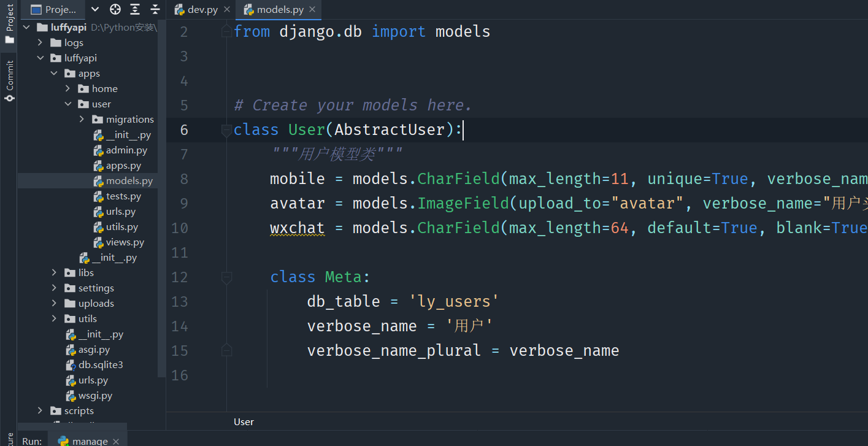Select wsgi.py in the project tree
The height and width of the screenshot is (446, 868).
(x=95, y=396)
